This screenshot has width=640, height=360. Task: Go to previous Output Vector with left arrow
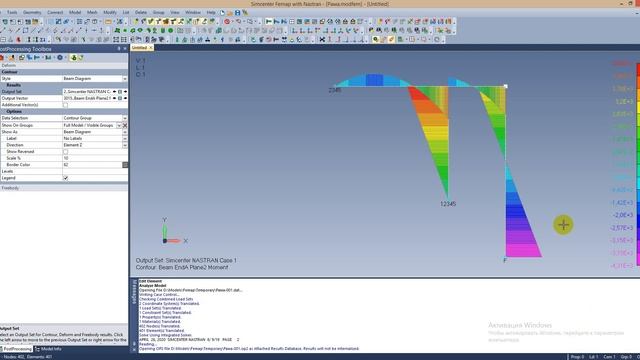point(114,98)
